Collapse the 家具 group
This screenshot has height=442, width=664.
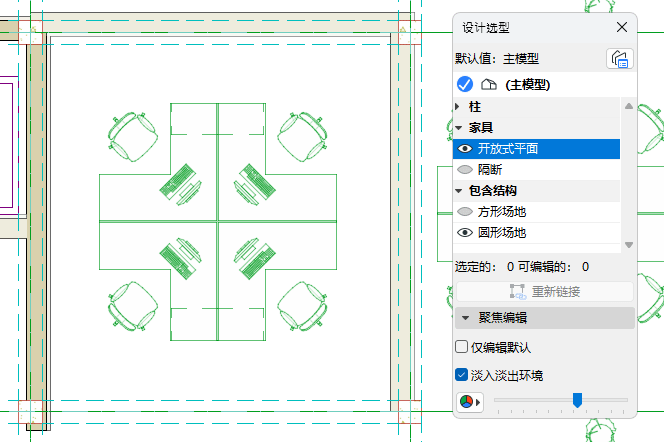coord(458,128)
